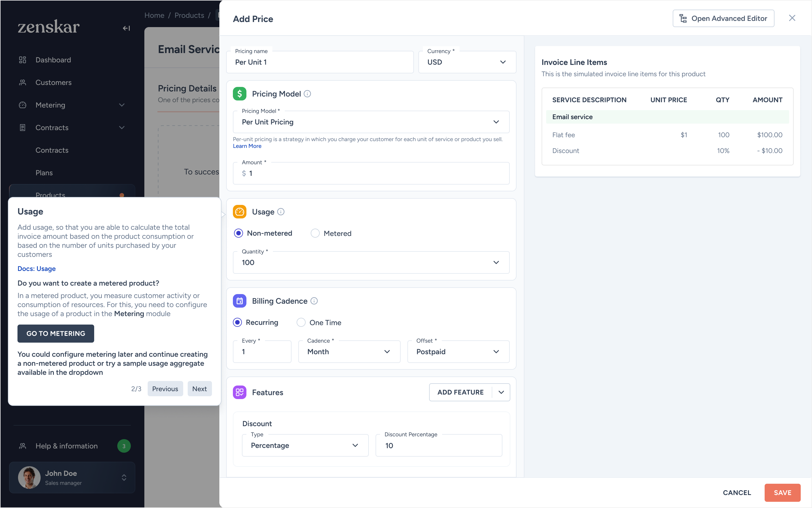Click the Home breadcrumb
This screenshot has width=812, height=508.
154,15
